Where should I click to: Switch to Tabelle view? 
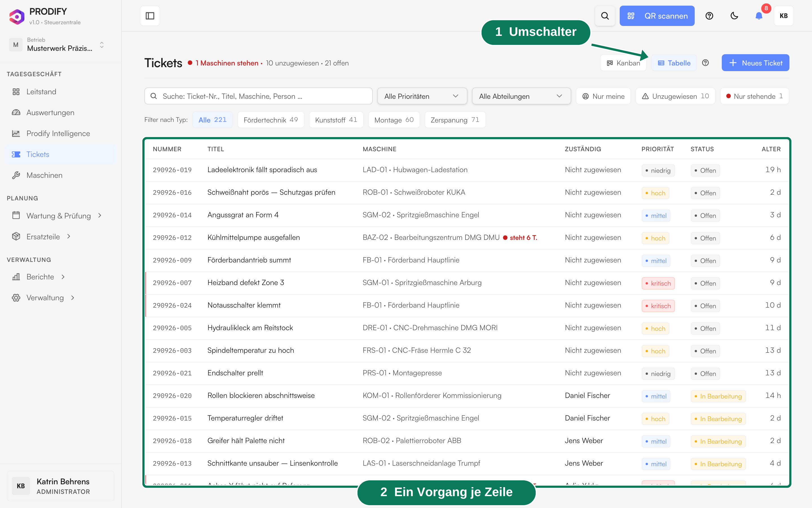click(x=674, y=63)
